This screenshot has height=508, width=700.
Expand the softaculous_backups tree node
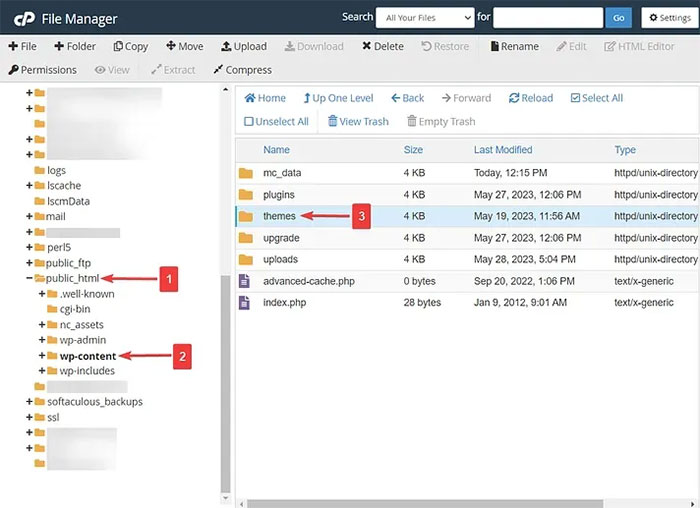coord(29,402)
